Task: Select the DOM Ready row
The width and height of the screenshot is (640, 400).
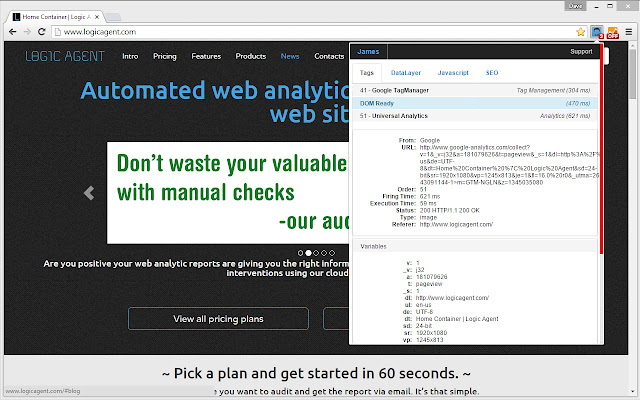Action: click(x=475, y=103)
